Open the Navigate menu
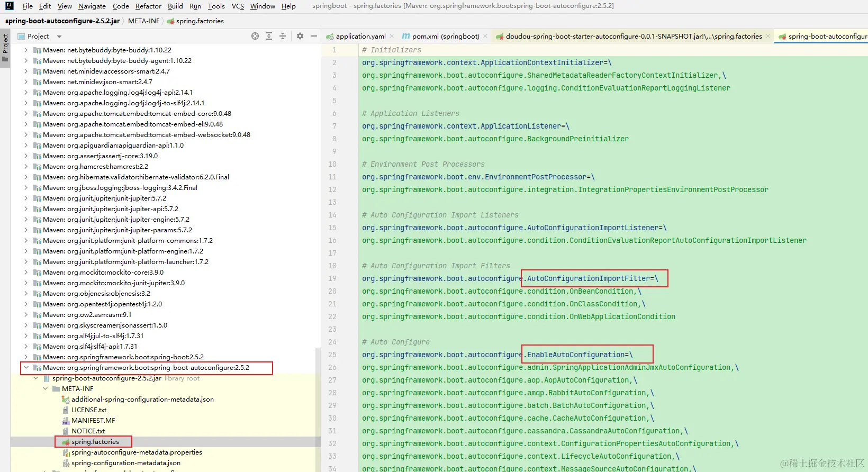 [x=92, y=6]
